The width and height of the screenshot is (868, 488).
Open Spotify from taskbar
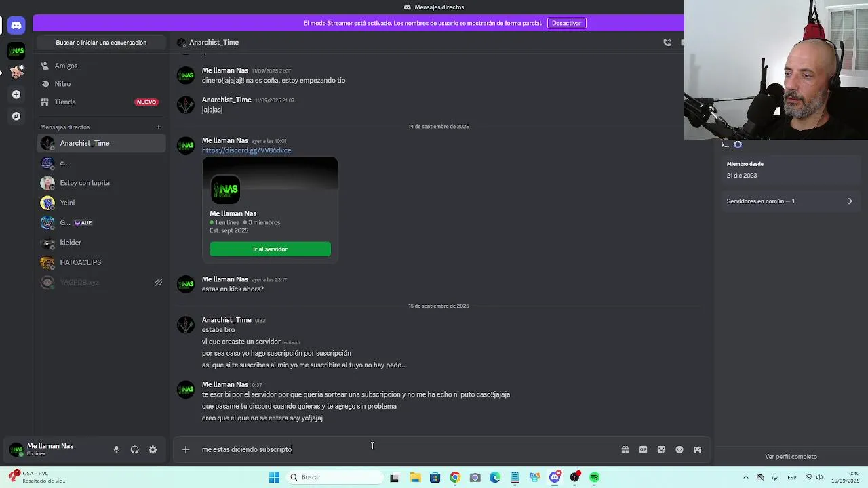[x=595, y=477]
